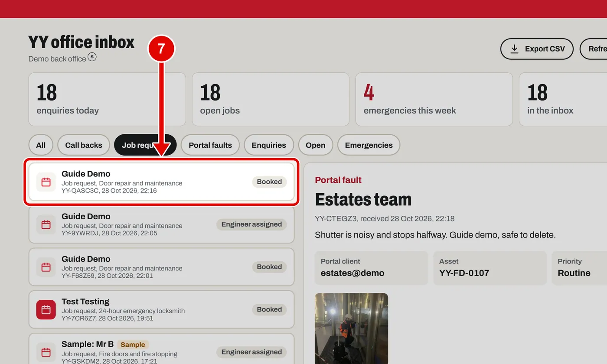Open Guide Demo job request YY-9YWRDJ

pos(161,224)
